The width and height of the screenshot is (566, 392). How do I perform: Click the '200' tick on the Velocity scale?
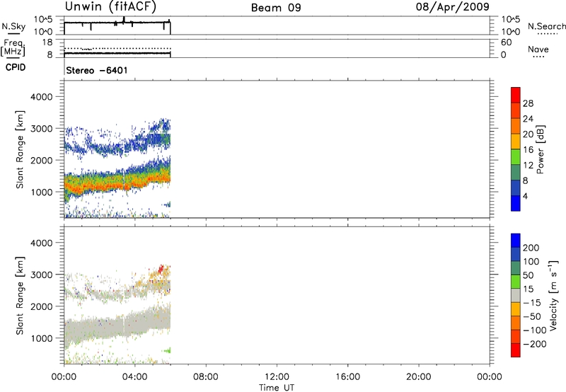531,248
